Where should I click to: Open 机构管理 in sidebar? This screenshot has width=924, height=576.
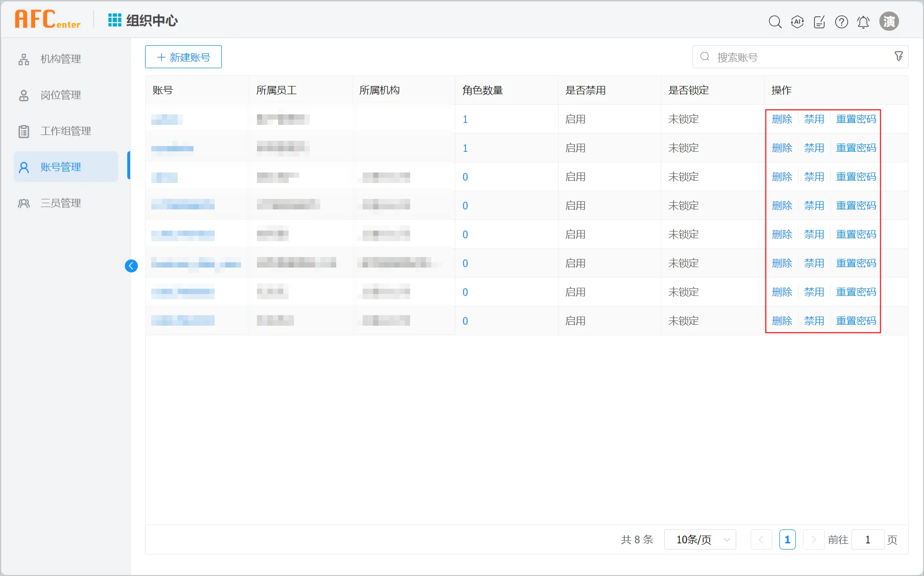61,59
